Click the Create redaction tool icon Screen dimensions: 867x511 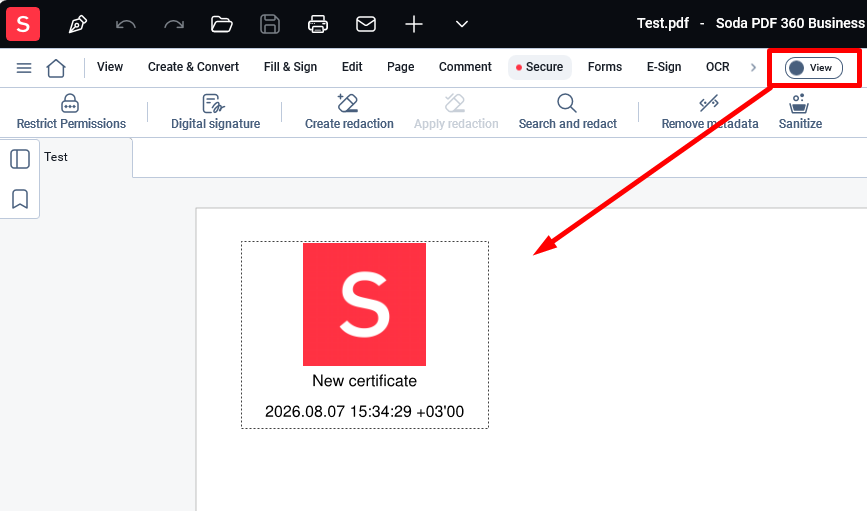pos(348,103)
